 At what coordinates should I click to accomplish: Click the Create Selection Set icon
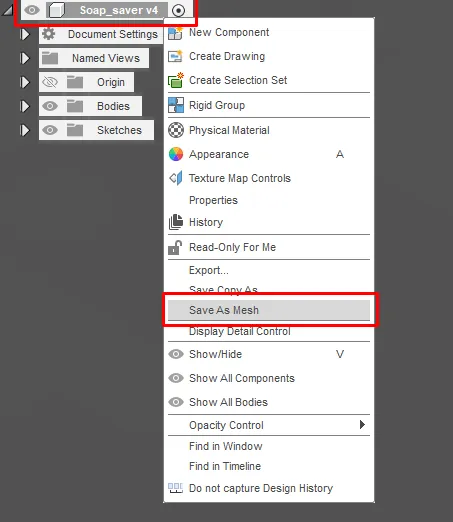[x=176, y=80]
